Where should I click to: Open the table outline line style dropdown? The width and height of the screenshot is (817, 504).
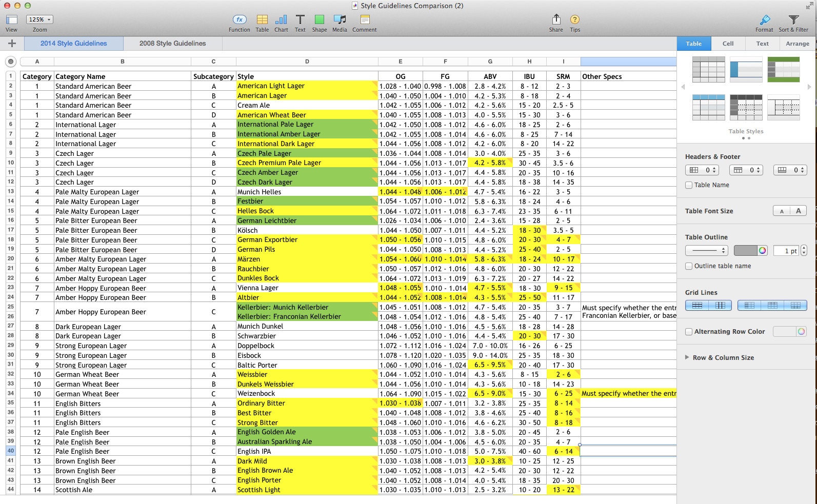[x=706, y=251]
